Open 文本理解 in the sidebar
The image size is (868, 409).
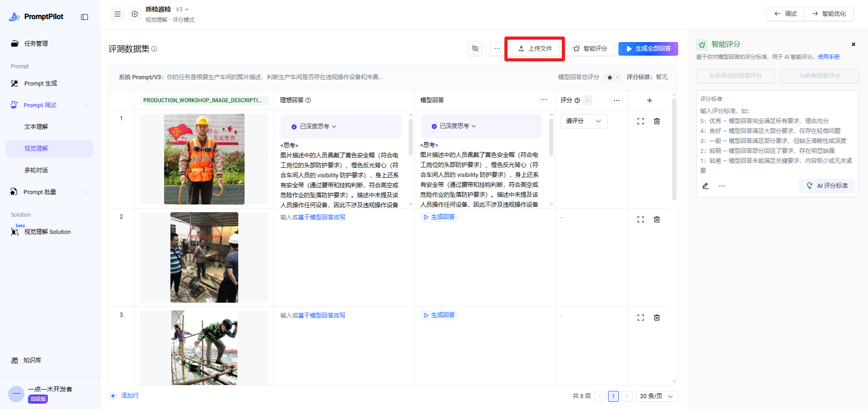pyautogui.click(x=36, y=127)
